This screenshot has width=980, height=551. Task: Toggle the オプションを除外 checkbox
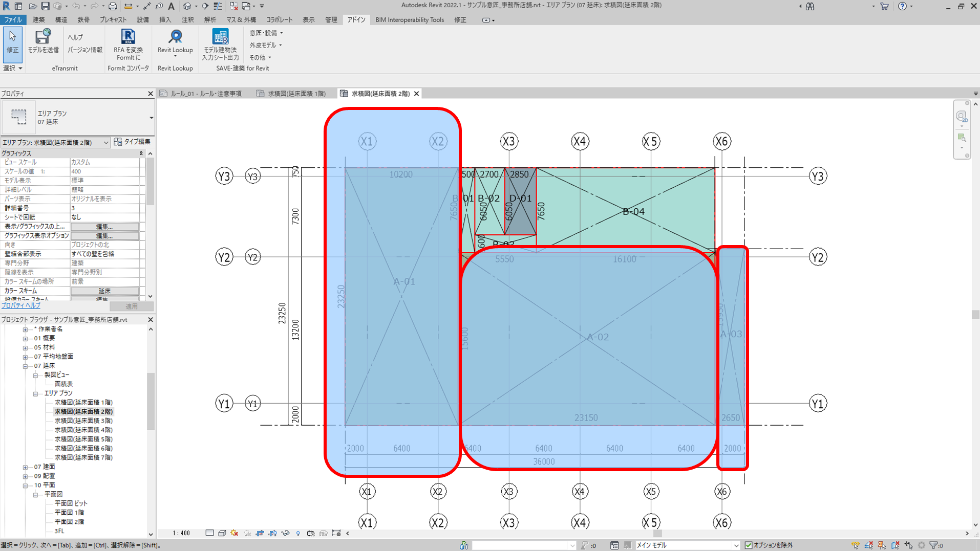pos(749,545)
